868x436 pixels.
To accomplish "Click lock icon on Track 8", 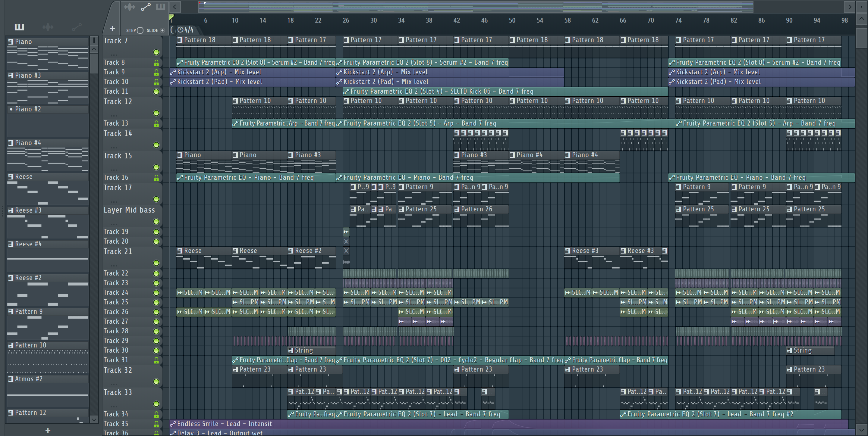I will [156, 63].
